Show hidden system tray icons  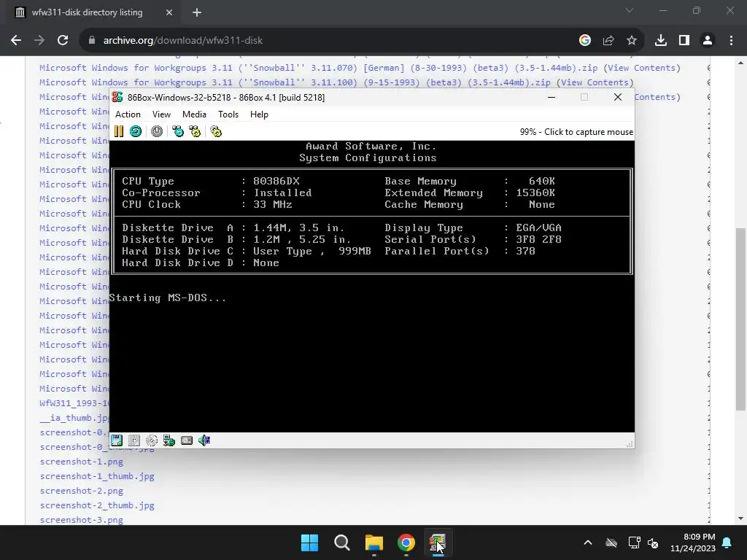tap(588, 542)
